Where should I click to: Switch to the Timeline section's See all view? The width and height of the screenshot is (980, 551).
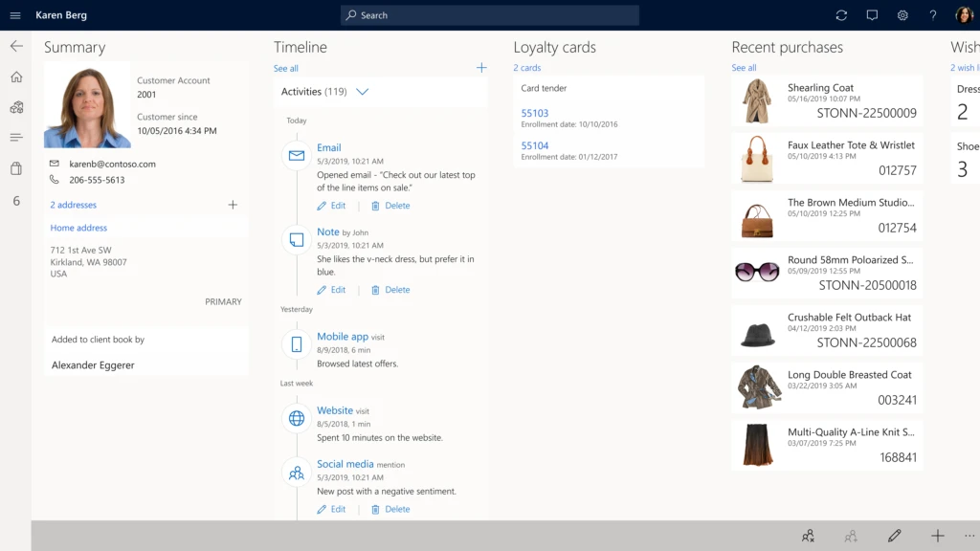(285, 68)
